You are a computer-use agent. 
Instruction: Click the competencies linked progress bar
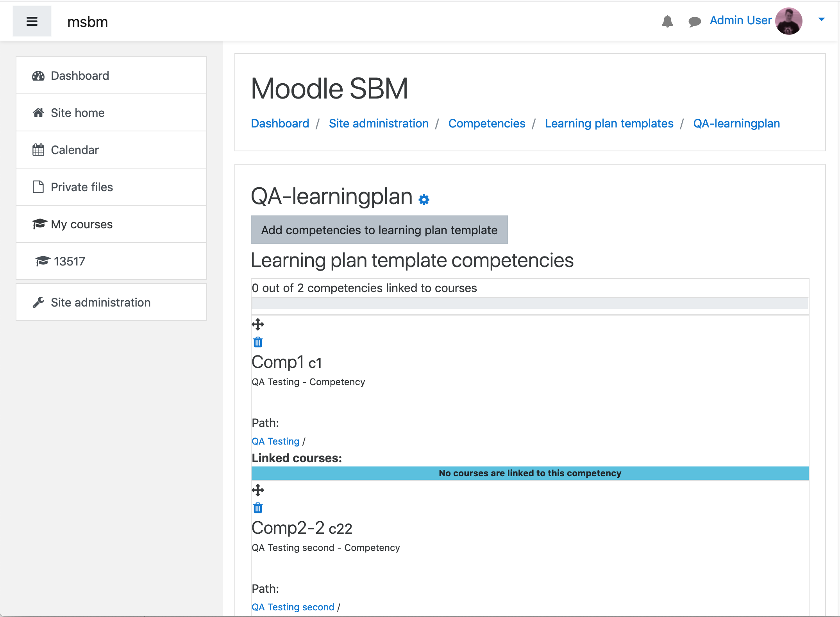(x=530, y=303)
